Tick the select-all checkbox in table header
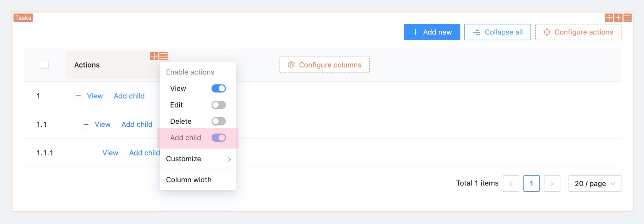The width and height of the screenshot is (644, 224). [45, 65]
